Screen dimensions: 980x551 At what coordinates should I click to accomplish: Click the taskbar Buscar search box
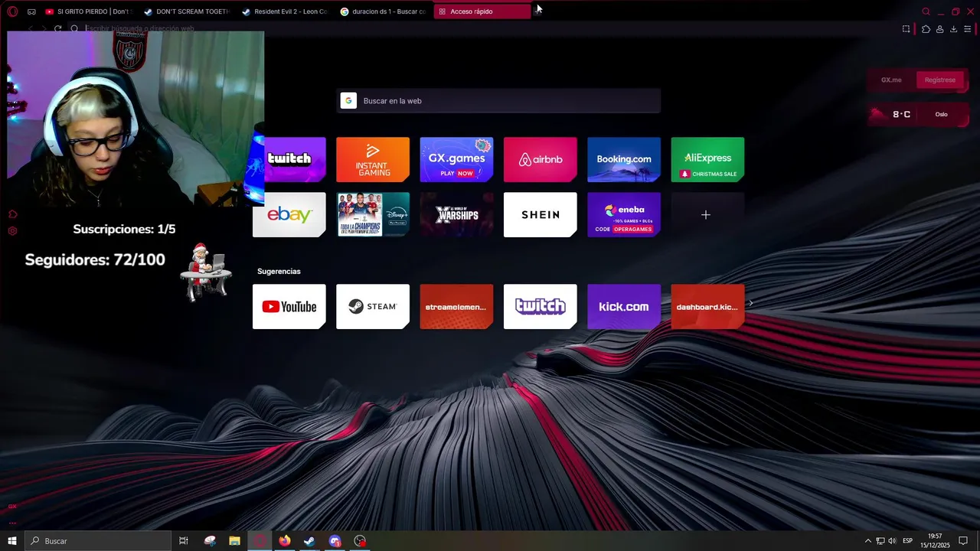(97, 541)
